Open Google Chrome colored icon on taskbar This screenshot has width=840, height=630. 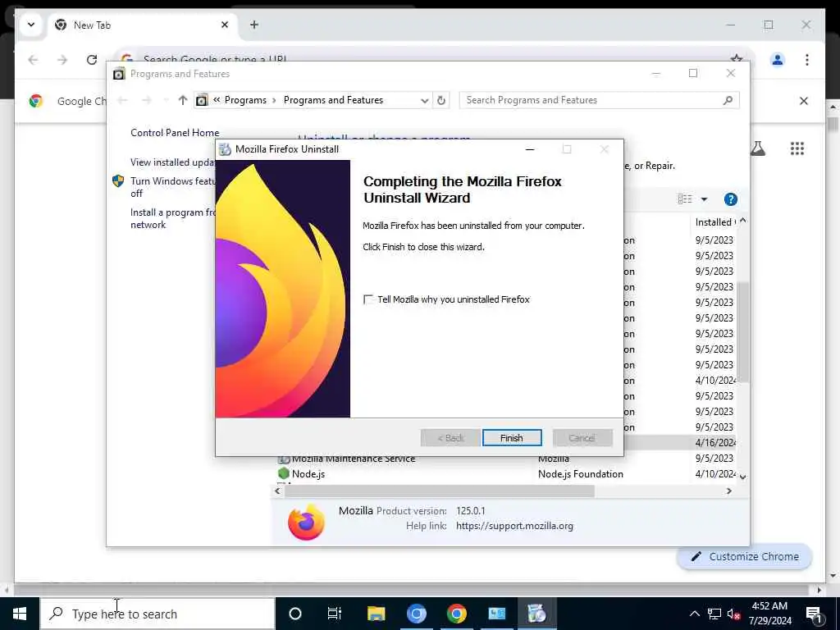coord(456,614)
